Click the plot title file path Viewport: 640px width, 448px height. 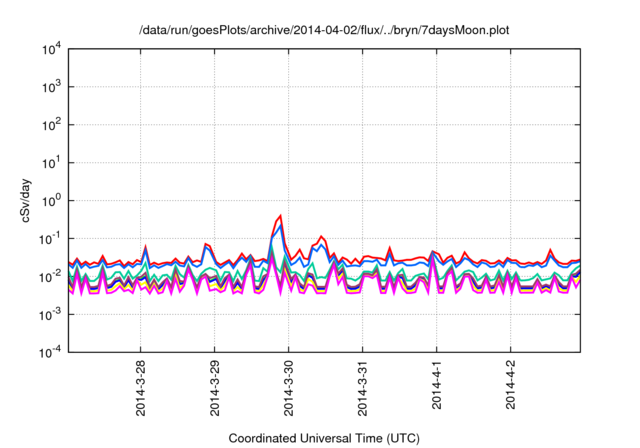point(324,30)
